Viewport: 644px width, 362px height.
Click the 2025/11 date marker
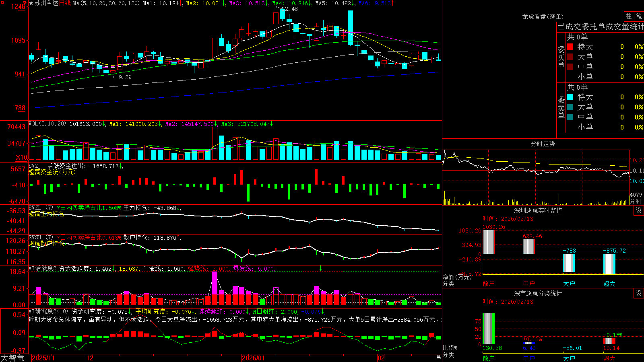click(x=43, y=358)
